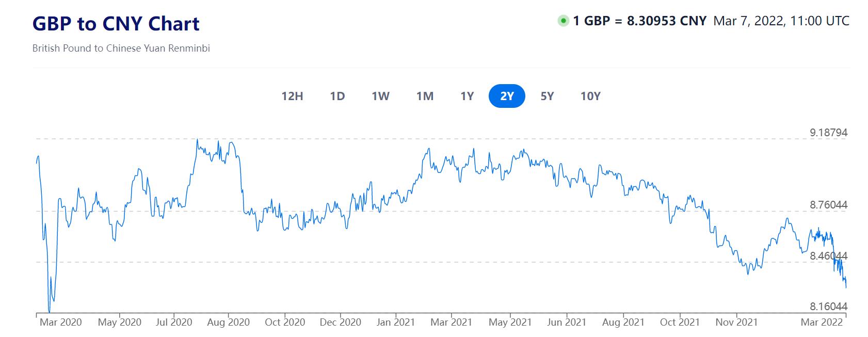This screenshot has width=868, height=337.
Task: Switch chart to 1D range
Action: (337, 96)
